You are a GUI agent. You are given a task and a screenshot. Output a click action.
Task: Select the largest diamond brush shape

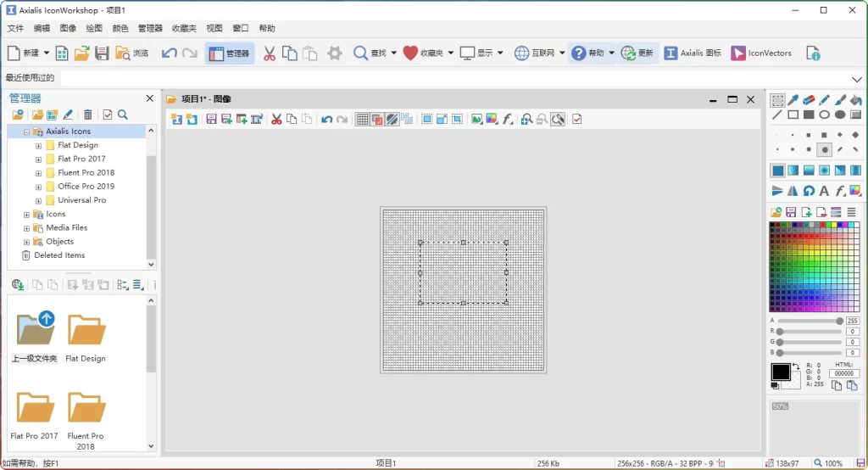tap(856, 135)
